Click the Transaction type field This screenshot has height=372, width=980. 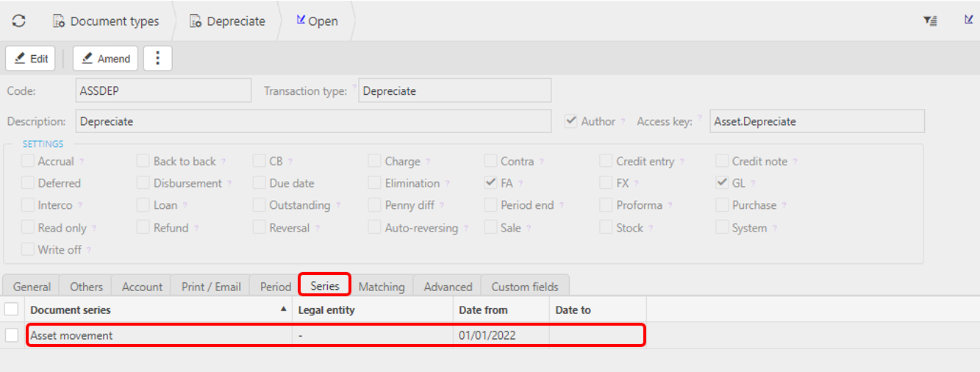[454, 91]
